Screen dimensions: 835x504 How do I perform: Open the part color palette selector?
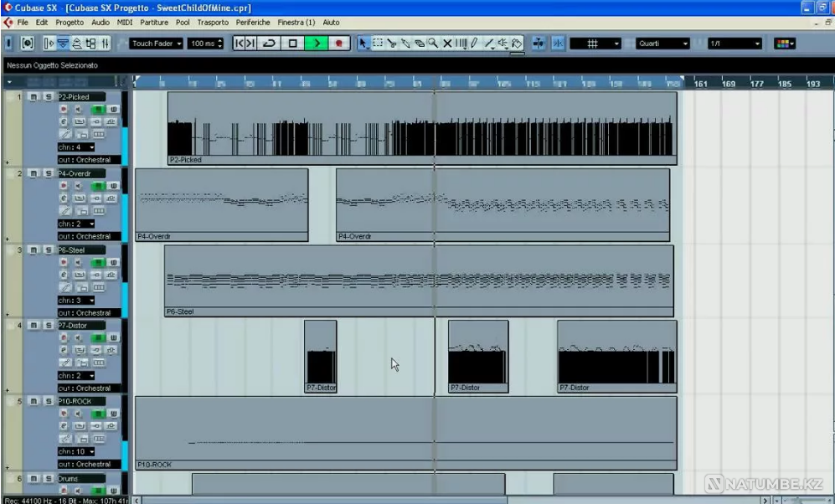pyautogui.click(x=785, y=44)
